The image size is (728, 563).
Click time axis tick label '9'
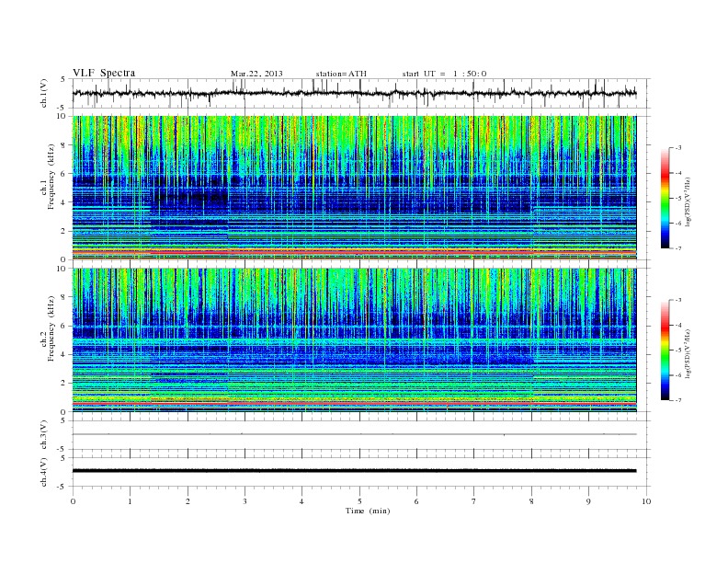588,501
